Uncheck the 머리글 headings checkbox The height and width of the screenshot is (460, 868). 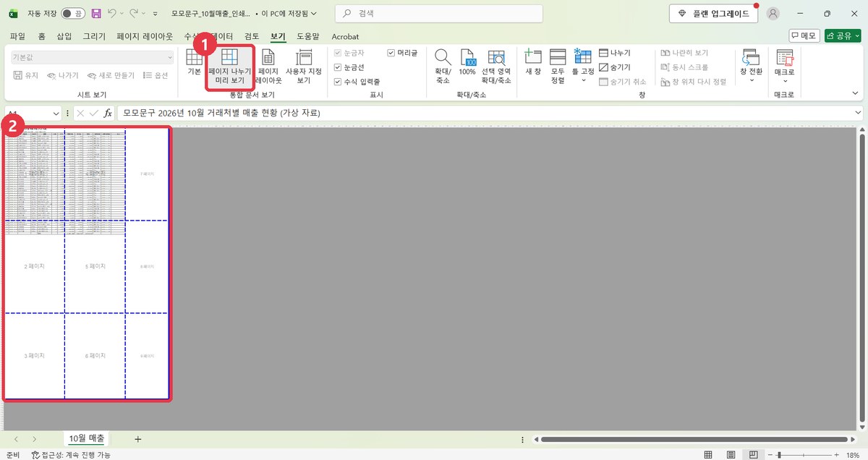tap(391, 53)
